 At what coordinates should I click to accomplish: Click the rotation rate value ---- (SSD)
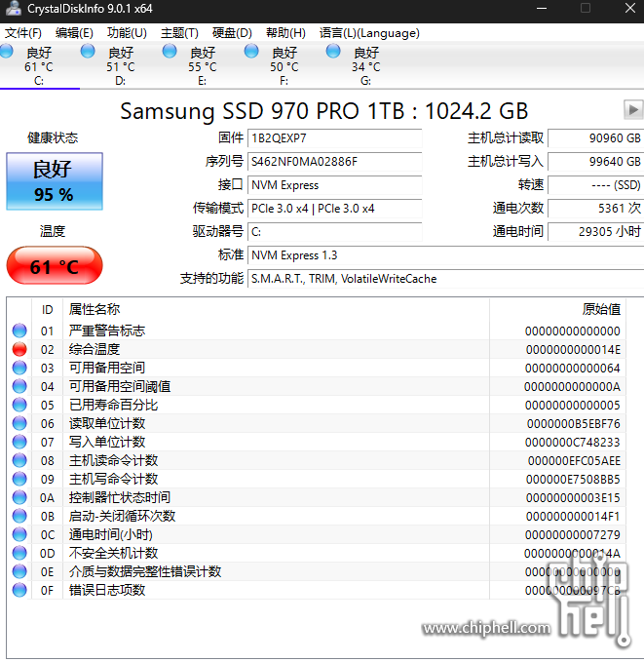click(595, 185)
